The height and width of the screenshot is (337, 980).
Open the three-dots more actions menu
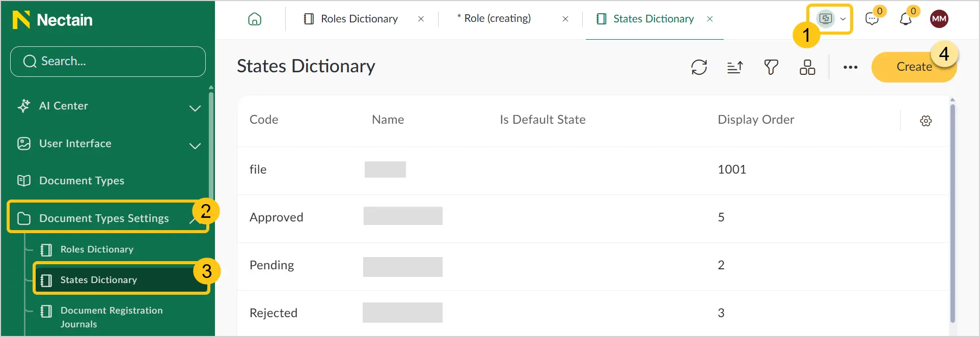850,67
